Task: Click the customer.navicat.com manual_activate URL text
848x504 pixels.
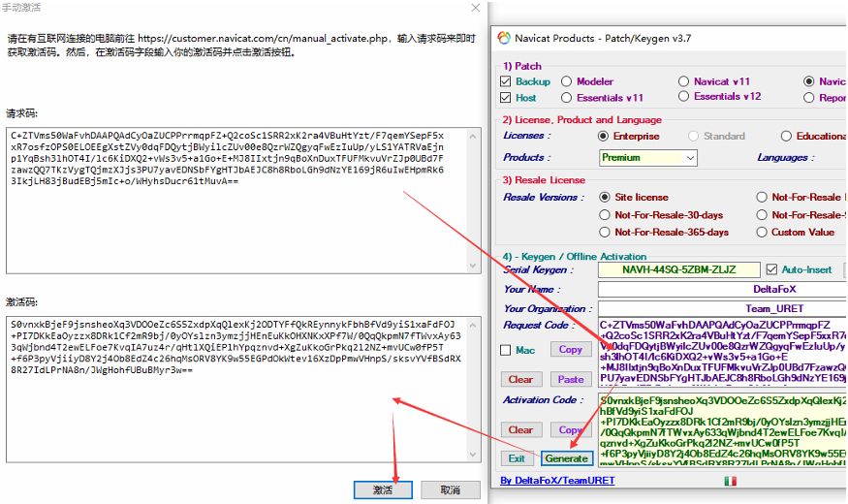Action: (x=263, y=39)
